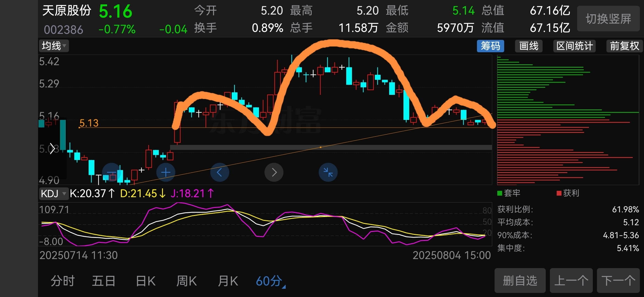Open the KDJ indicator dropdown
Screen dimensions: 644x297
[54, 194]
